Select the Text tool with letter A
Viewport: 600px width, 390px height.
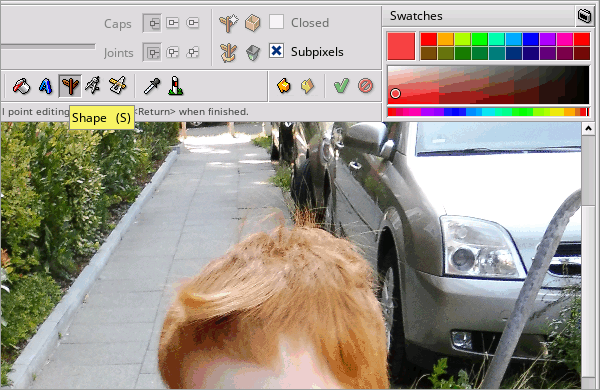[x=46, y=86]
